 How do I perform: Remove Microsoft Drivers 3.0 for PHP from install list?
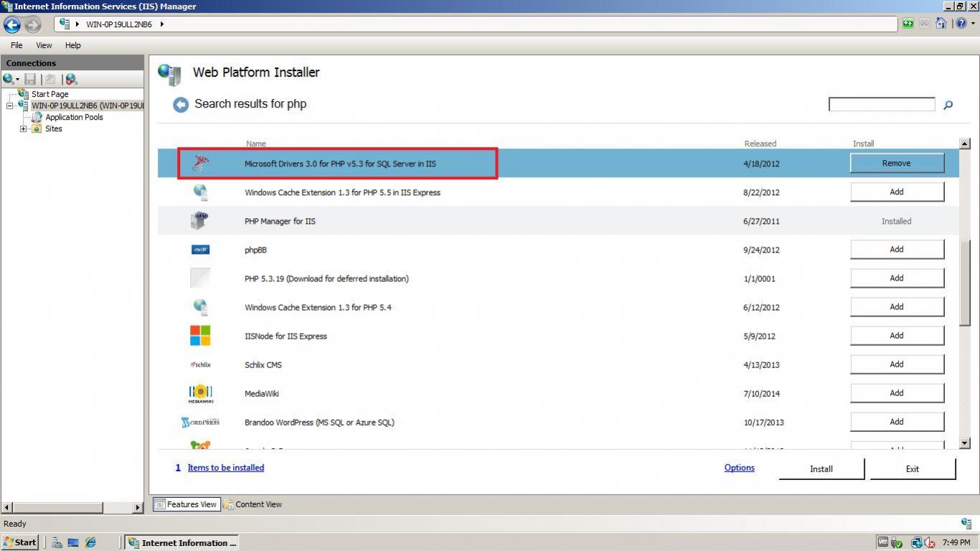click(897, 163)
